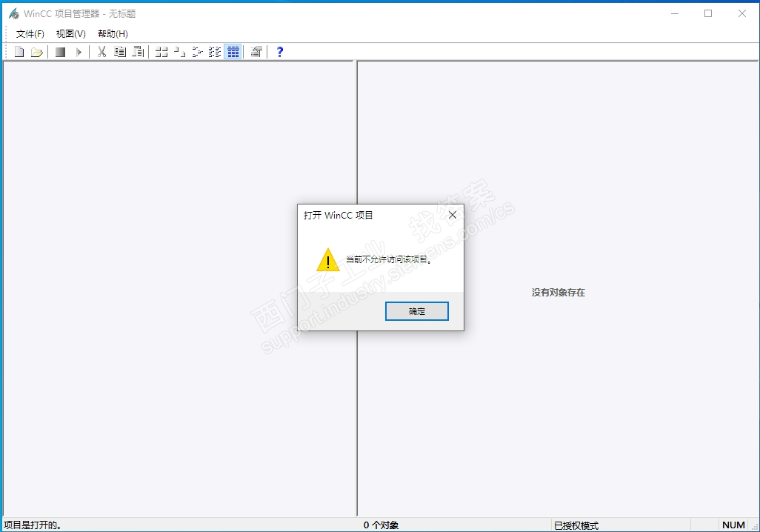The image size is (760, 532).
Task: Click the deactivate runtime stop icon
Action: point(60,52)
